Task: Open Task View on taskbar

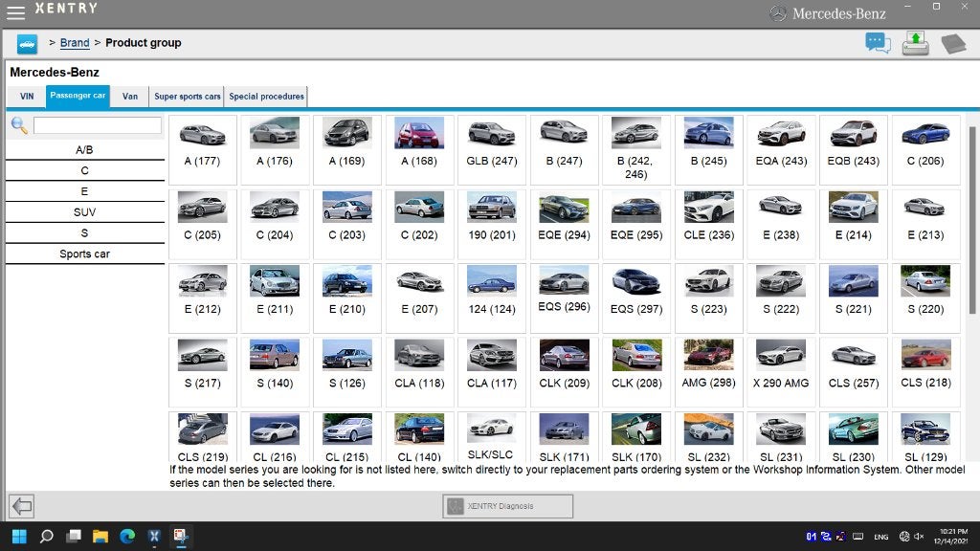Action: point(74,536)
